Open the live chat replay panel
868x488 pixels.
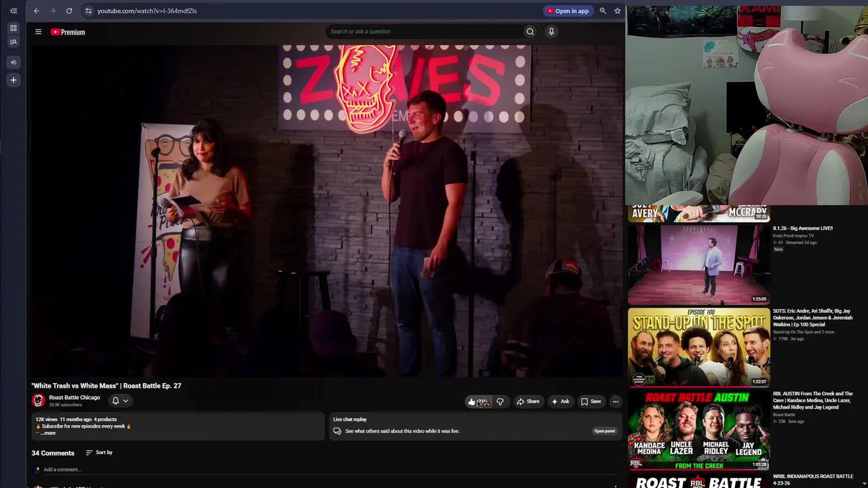click(x=604, y=431)
